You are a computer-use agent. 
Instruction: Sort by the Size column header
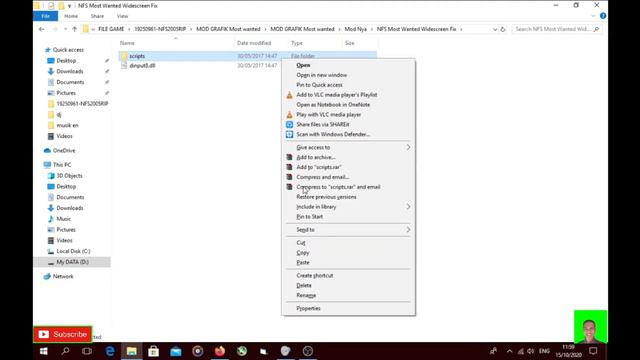point(349,43)
